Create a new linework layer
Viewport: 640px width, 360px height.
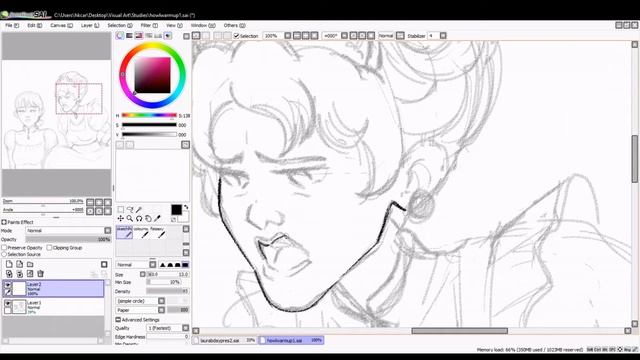(20, 264)
